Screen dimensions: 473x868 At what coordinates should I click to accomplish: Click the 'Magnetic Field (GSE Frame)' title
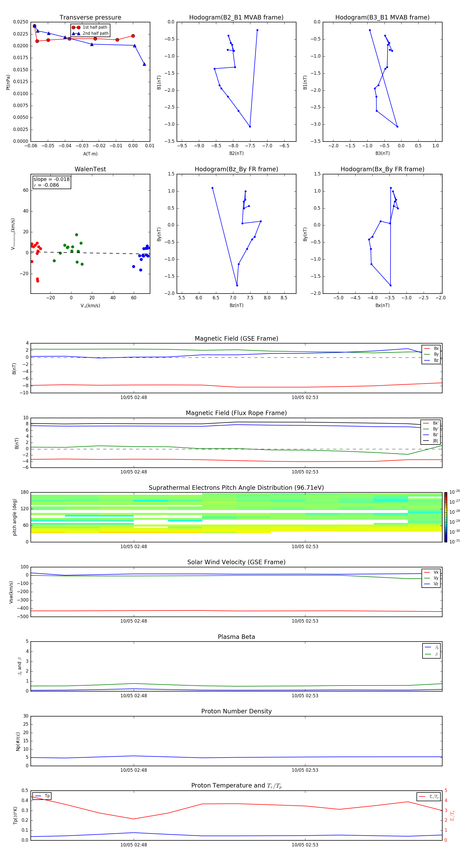[236, 339]
